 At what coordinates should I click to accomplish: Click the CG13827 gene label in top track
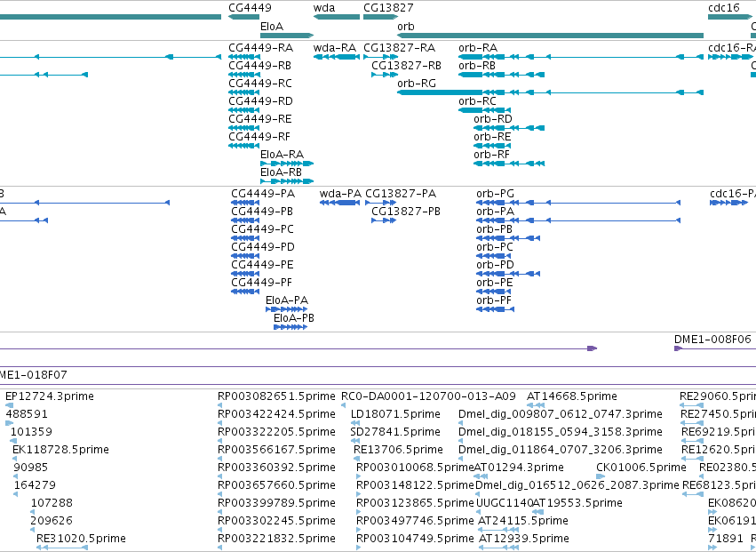point(388,8)
